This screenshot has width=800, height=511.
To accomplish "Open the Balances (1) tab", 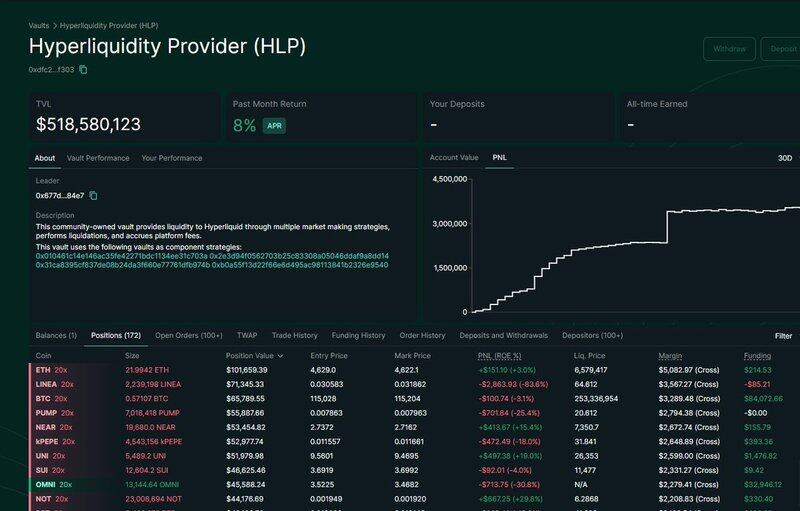I will [x=56, y=336].
